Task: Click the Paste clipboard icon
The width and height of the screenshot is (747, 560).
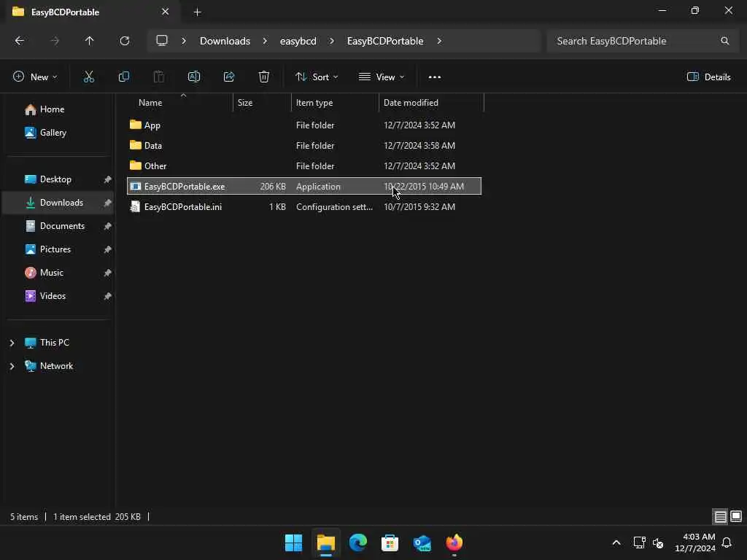Action: (158, 77)
